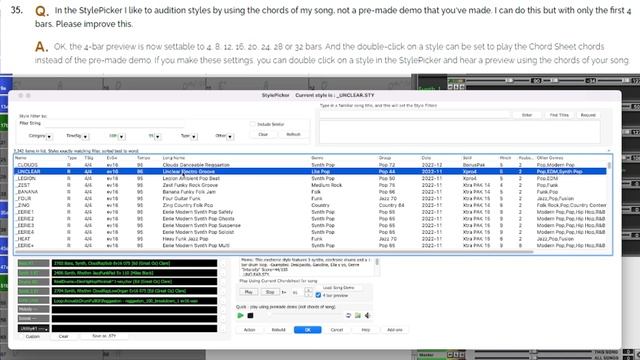Select the Soloist track label
The image size is (640, 360).
[33, 318]
